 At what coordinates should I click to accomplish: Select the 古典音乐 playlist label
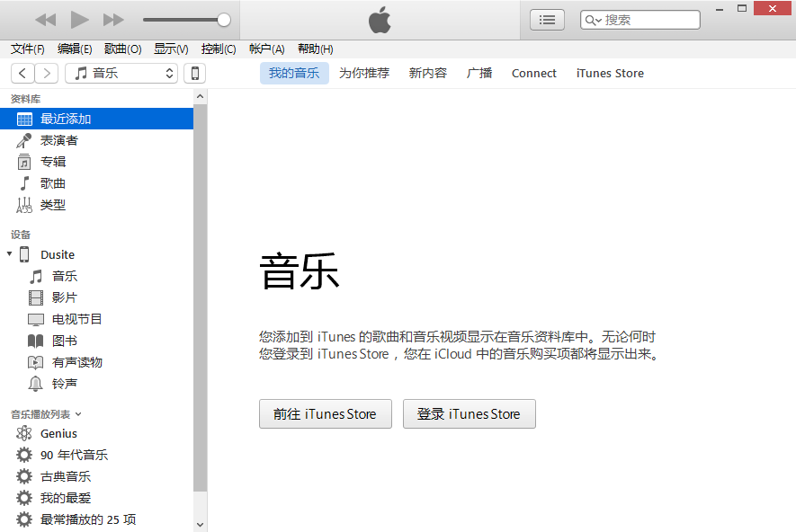coord(66,476)
